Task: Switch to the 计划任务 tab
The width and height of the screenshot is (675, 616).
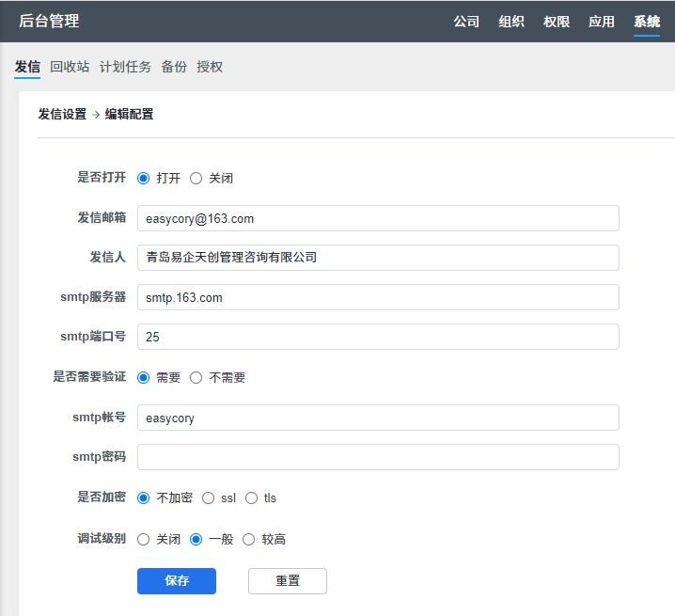Action: [125, 67]
